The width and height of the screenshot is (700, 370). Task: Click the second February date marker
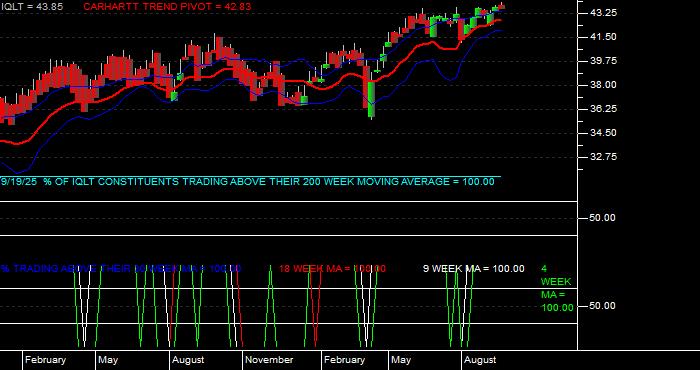(344, 360)
